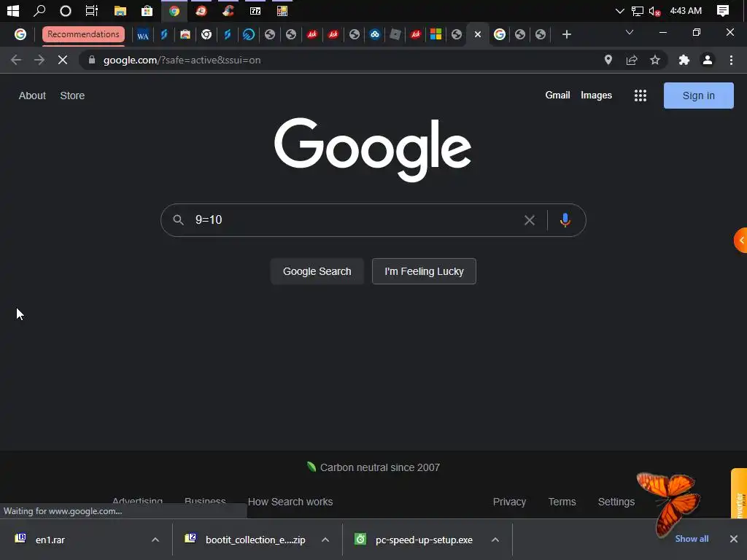Open location permission icon in address bar
747x560 pixels.
tap(608, 60)
